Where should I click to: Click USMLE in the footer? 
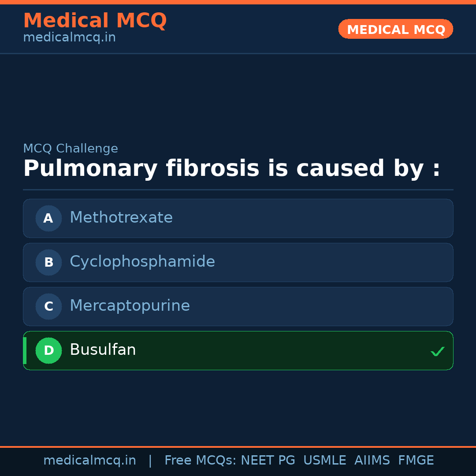(x=324, y=461)
